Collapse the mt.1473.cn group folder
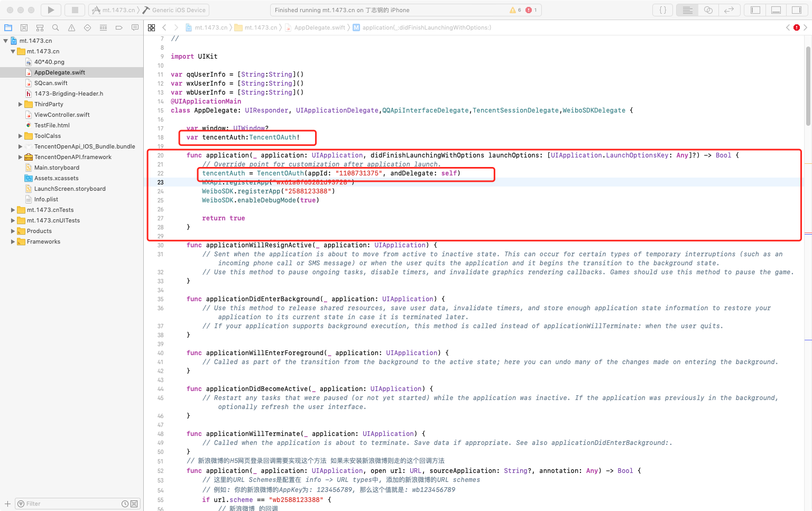This screenshot has height=511, width=812. coord(13,51)
